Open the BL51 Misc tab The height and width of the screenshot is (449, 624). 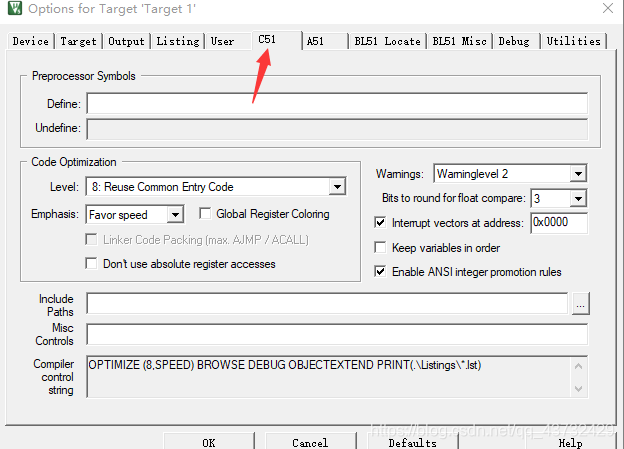click(459, 41)
